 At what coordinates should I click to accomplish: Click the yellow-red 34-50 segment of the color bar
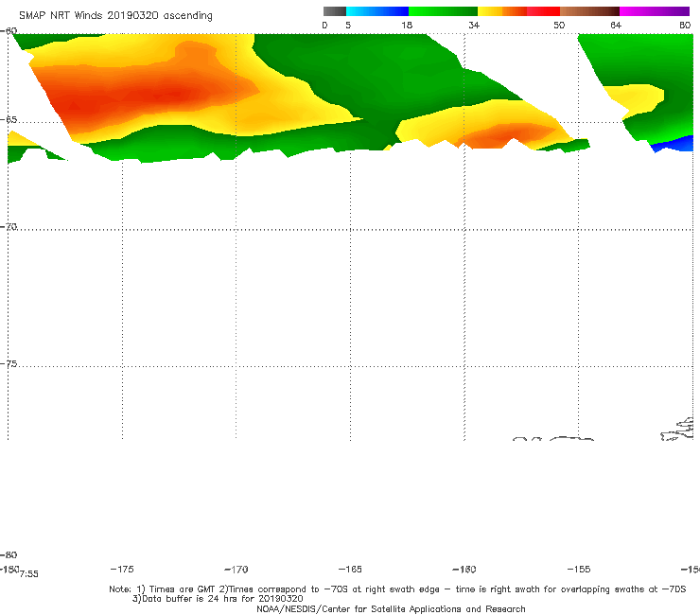(518, 11)
